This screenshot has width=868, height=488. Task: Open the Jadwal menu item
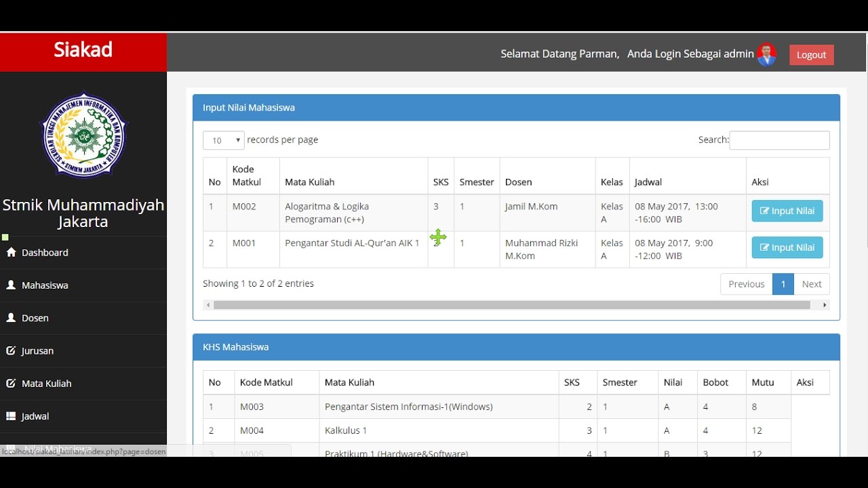(83, 416)
